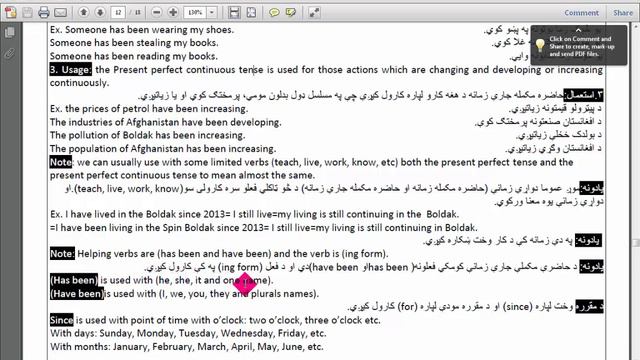
Task: Click "Someone has been wearing my shoes."
Action: coord(149,30)
